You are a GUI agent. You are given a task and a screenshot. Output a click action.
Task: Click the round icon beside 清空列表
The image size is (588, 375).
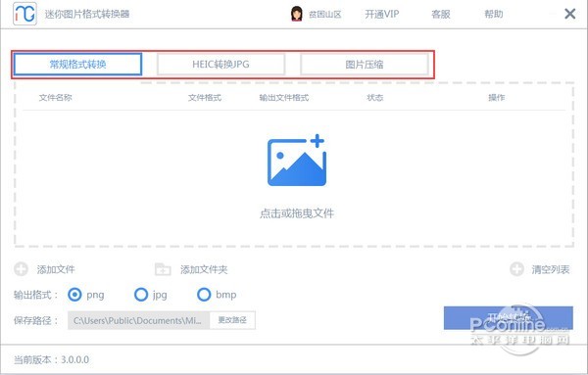pyautogui.click(x=516, y=269)
